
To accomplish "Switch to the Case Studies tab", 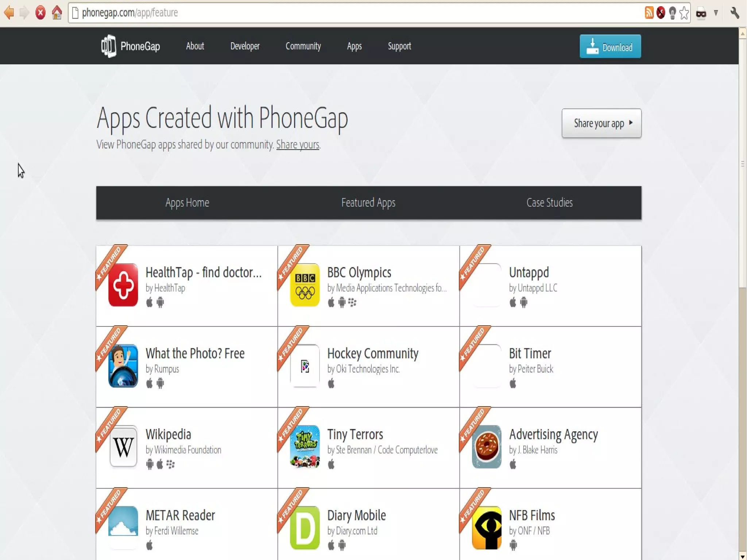I will 549,202.
